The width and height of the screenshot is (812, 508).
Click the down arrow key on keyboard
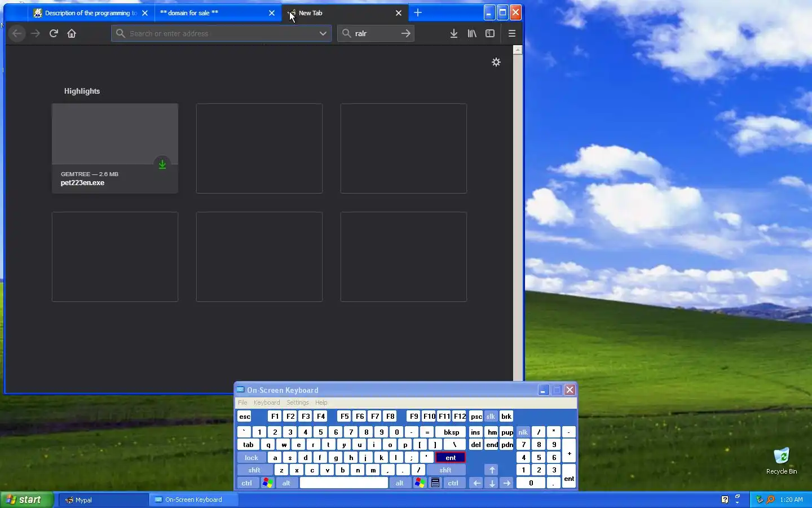[x=492, y=483]
